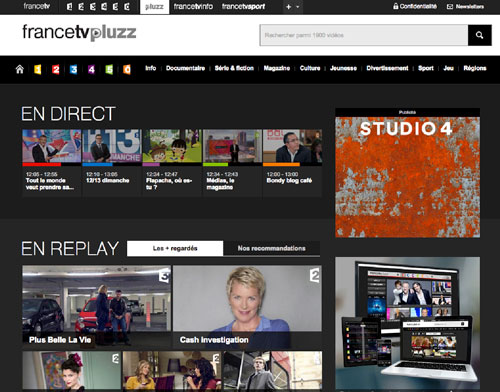This screenshot has width=500, height=392.
Task: Open the Newsletters link
Action: point(466,7)
